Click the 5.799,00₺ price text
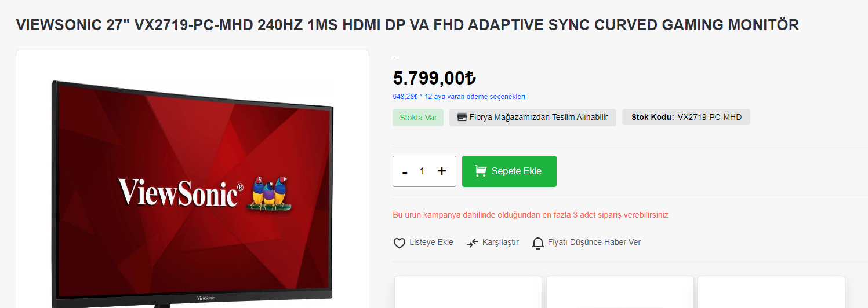Viewport: 868px width, 308px height. pos(435,78)
